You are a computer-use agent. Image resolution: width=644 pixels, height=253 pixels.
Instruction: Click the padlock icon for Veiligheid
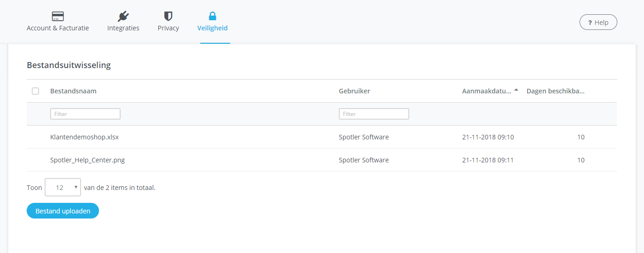(212, 17)
